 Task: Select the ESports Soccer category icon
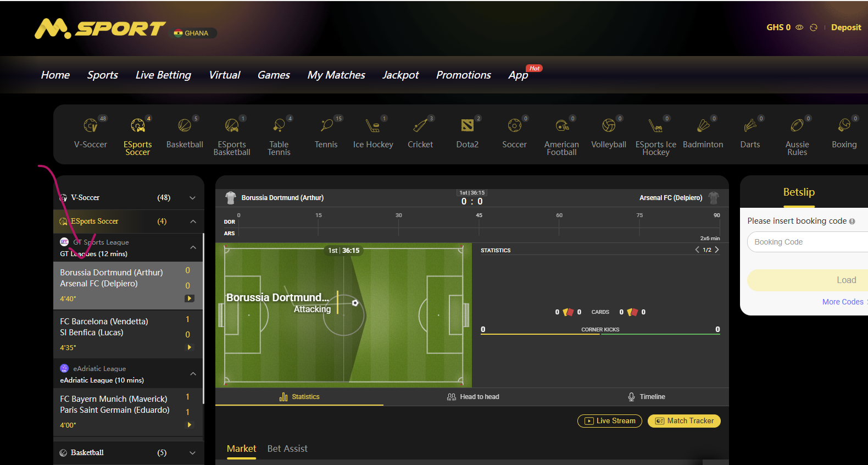pos(137,125)
